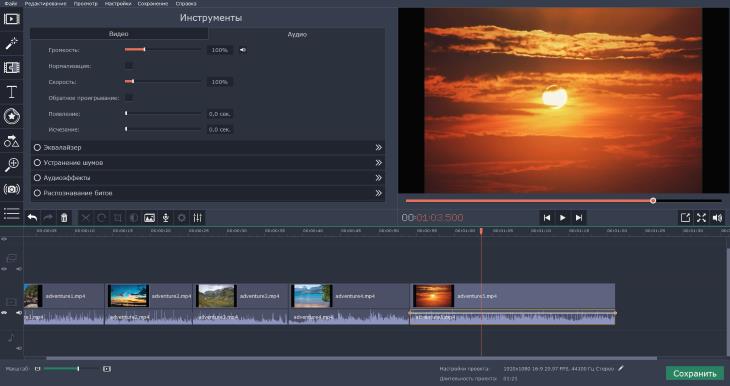Click the preview seek bar
Screen dimensions: 730x386
[563, 201]
